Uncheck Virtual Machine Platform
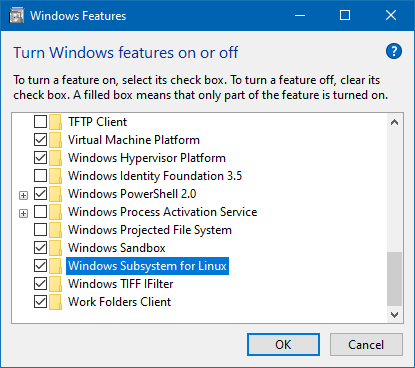The width and height of the screenshot is (415, 368). [40, 140]
